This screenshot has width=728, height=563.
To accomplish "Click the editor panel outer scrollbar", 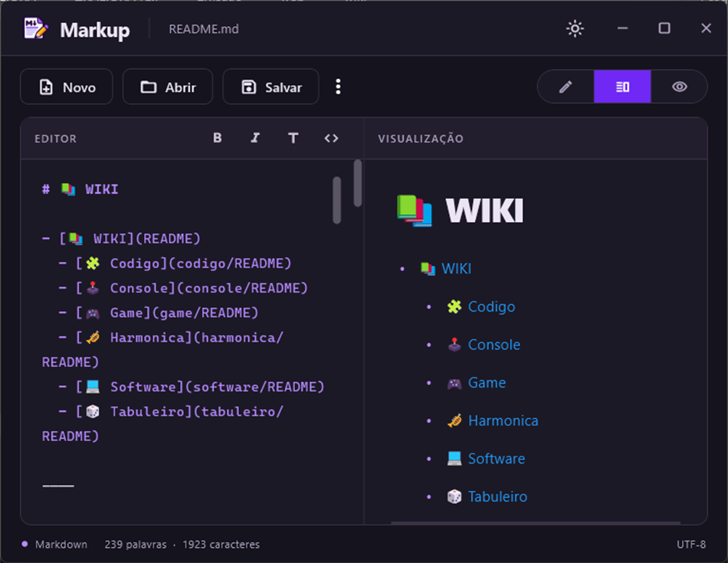I will (x=358, y=183).
